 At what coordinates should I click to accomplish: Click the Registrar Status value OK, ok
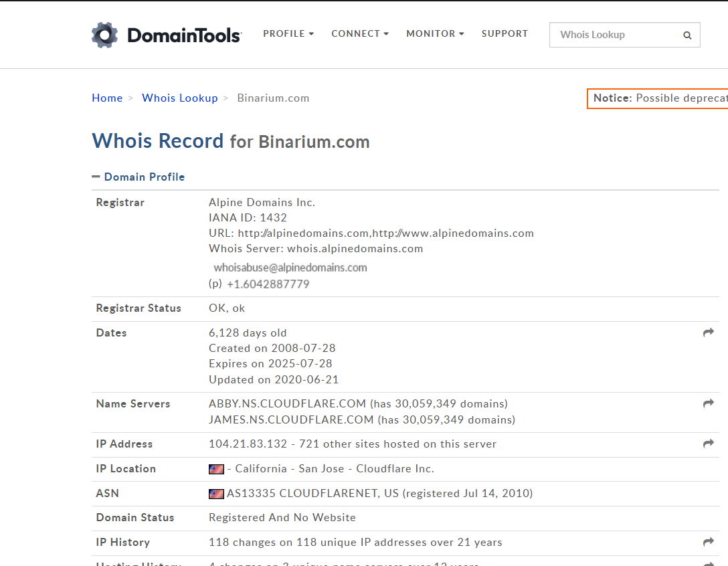[227, 308]
